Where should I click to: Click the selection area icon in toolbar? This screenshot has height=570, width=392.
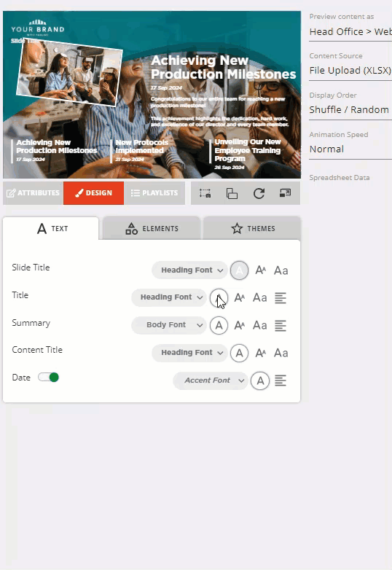[205, 193]
